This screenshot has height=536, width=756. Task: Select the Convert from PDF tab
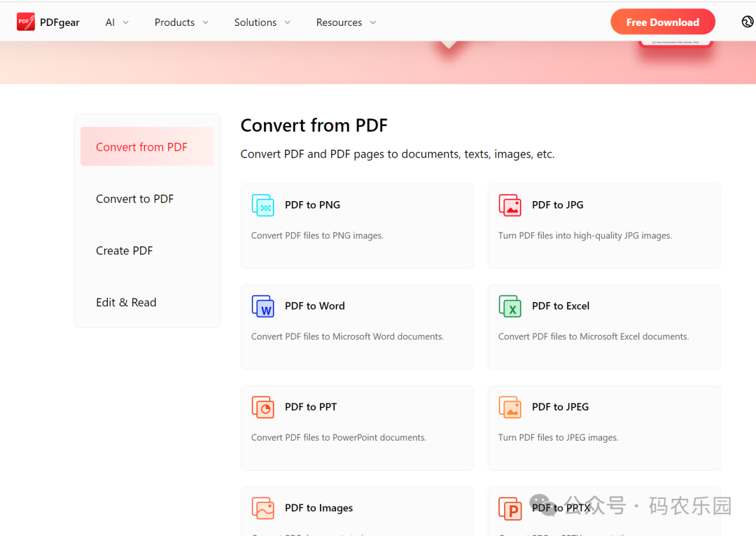[x=147, y=146]
